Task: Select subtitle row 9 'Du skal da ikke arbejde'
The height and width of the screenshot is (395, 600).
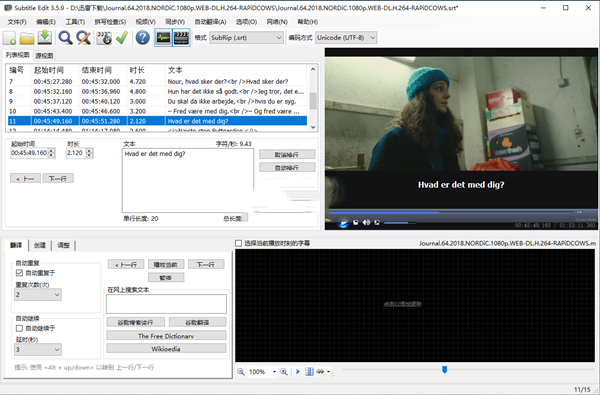Action: (x=157, y=101)
